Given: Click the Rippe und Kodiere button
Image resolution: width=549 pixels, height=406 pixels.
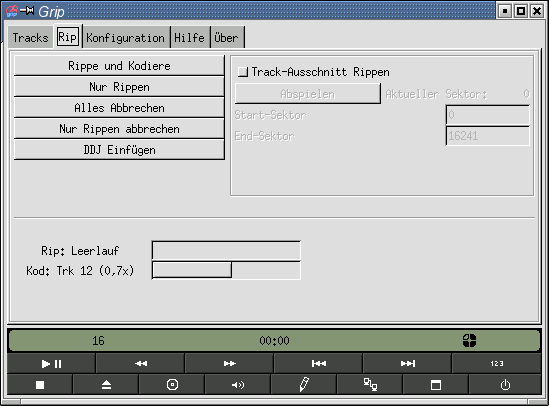Looking at the screenshot, I should click(x=119, y=65).
